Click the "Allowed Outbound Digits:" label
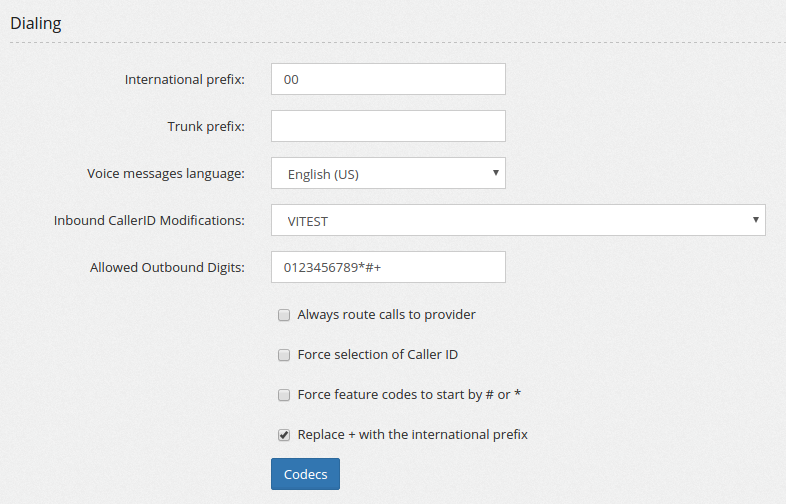This screenshot has height=504, width=786. click(x=167, y=267)
